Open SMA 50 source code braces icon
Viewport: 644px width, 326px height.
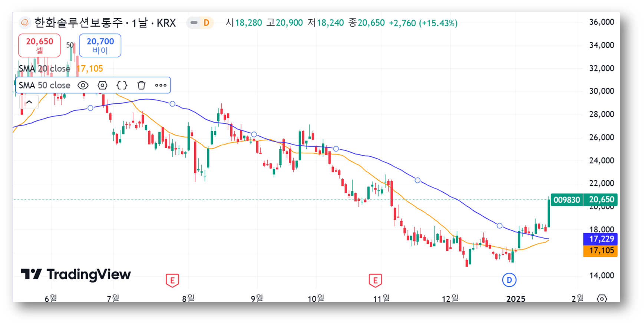pyautogui.click(x=122, y=85)
